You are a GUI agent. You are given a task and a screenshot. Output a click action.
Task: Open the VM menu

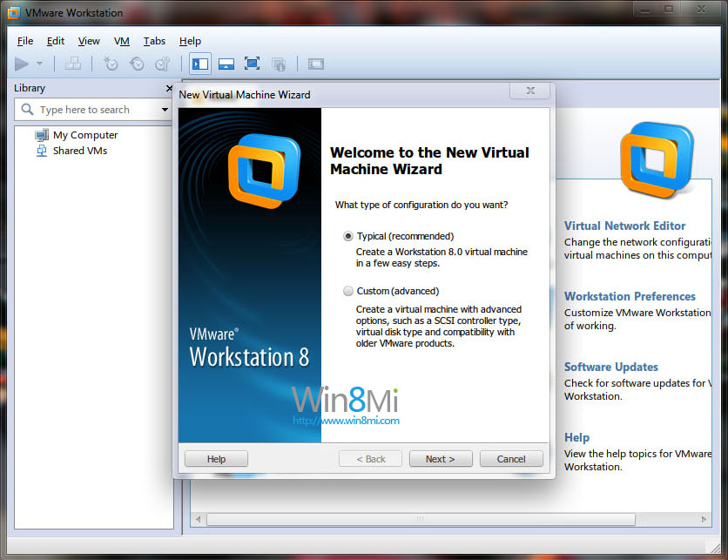[122, 41]
